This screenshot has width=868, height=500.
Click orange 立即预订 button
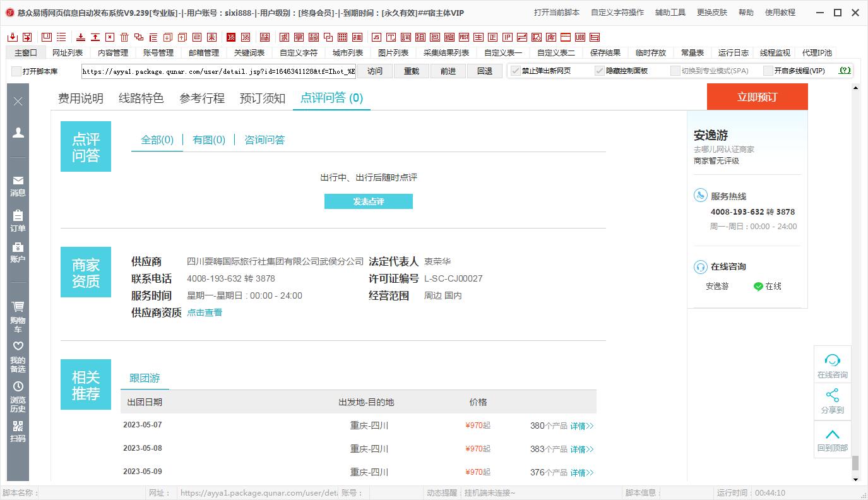(757, 97)
